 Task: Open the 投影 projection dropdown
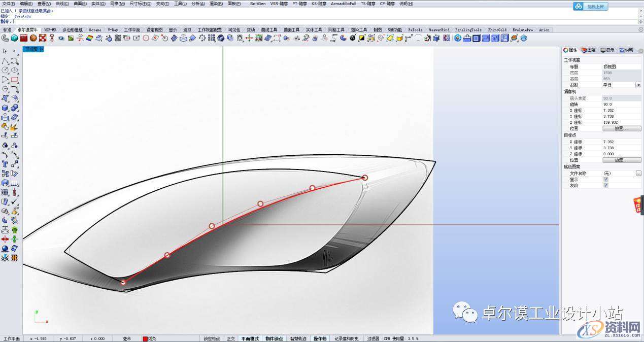[x=638, y=85]
